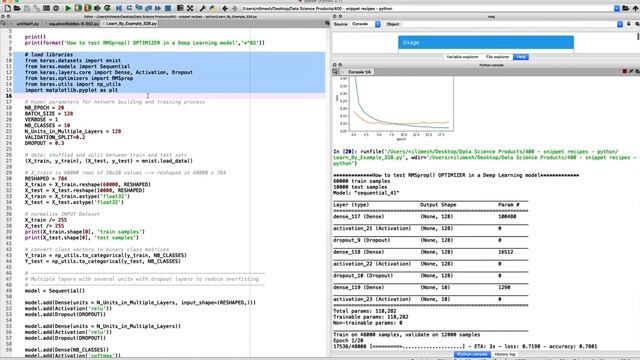Screen dimensions: 640x360
Task: Run the current cell
Action: coord(78,8)
